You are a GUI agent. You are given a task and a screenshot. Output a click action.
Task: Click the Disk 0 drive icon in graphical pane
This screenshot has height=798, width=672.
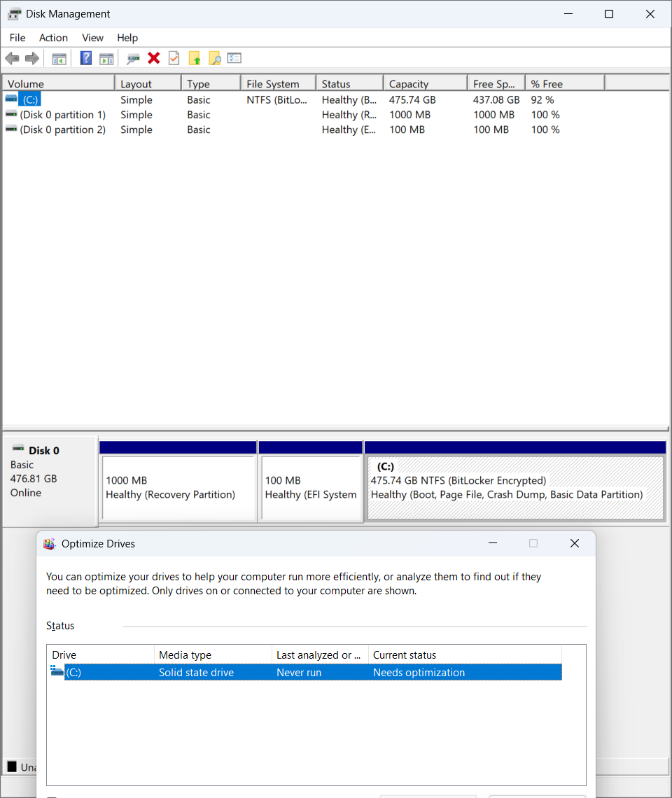(x=18, y=449)
